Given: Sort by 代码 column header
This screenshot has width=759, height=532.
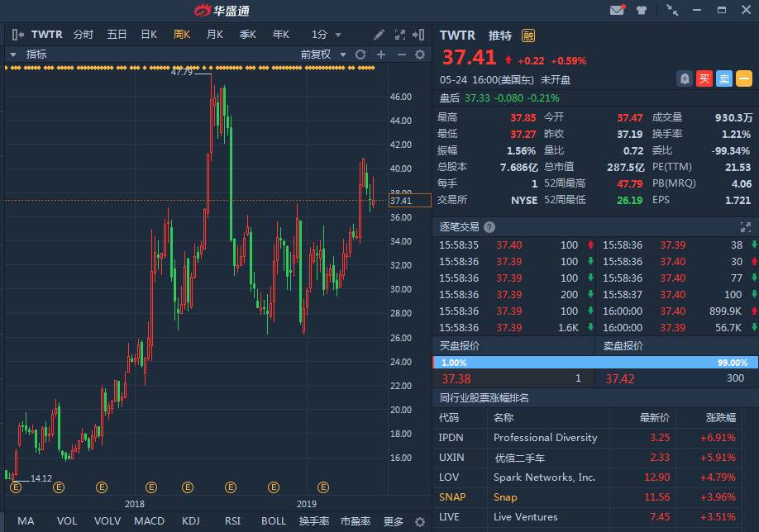Looking at the screenshot, I should pyautogui.click(x=449, y=418).
